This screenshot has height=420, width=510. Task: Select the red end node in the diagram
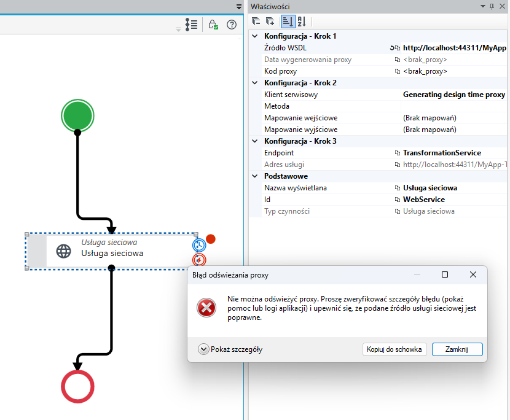(x=77, y=386)
